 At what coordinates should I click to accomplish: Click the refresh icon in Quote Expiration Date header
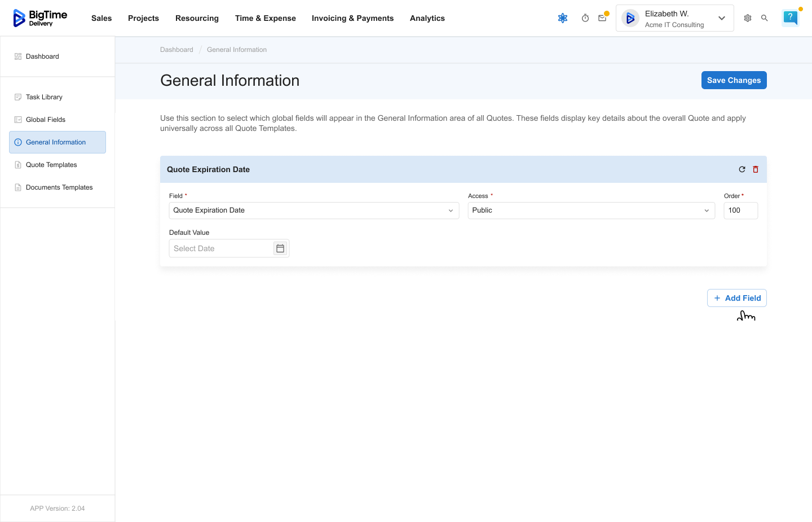742,169
